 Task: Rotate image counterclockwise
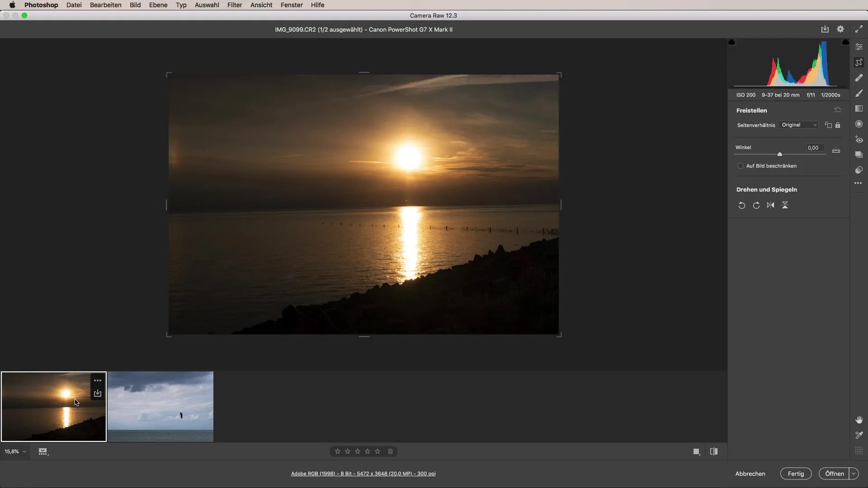pyautogui.click(x=741, y=205)
